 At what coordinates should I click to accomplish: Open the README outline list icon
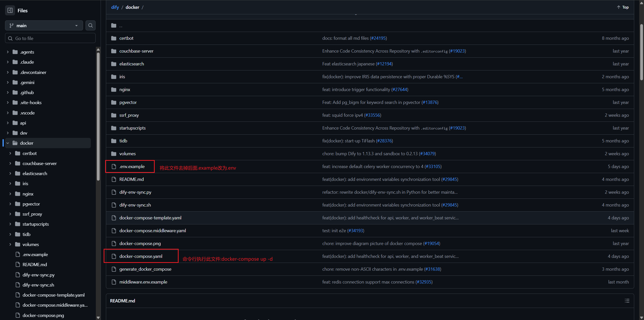point(627,301)
